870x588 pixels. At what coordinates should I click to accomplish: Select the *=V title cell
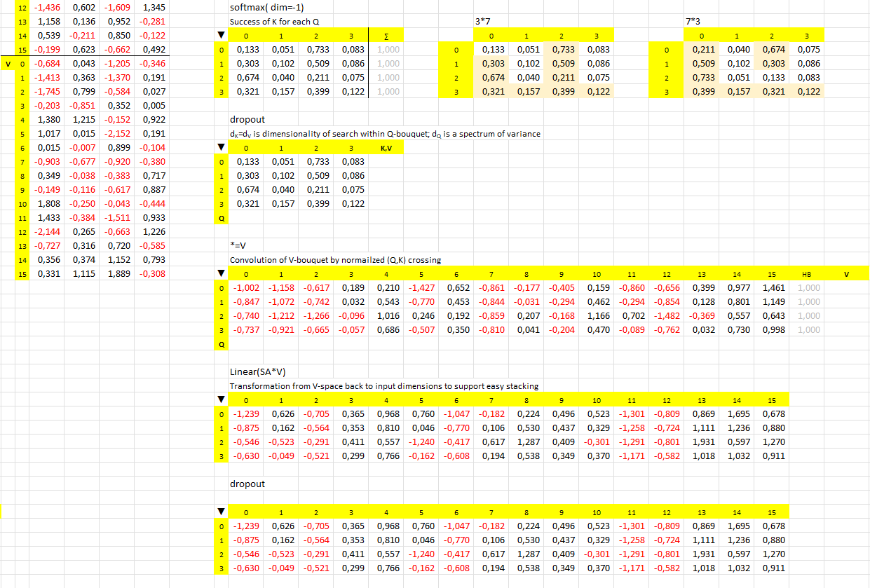(x=237, y=246)
